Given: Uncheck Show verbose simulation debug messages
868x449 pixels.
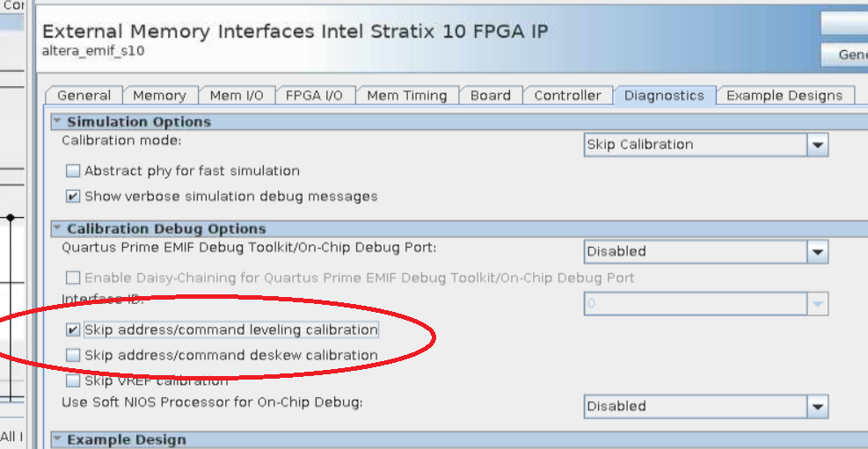Looking at the screenshot, I should click(x=74, y=197).
